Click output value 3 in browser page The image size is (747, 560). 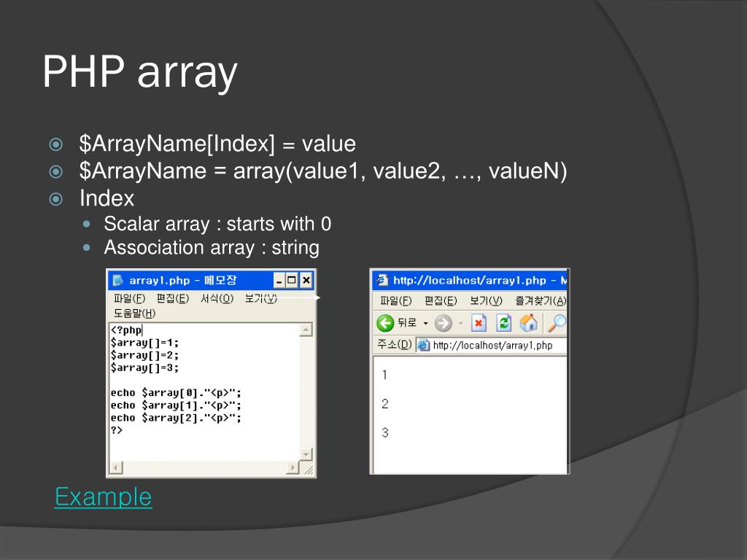[x=385, y=433]
